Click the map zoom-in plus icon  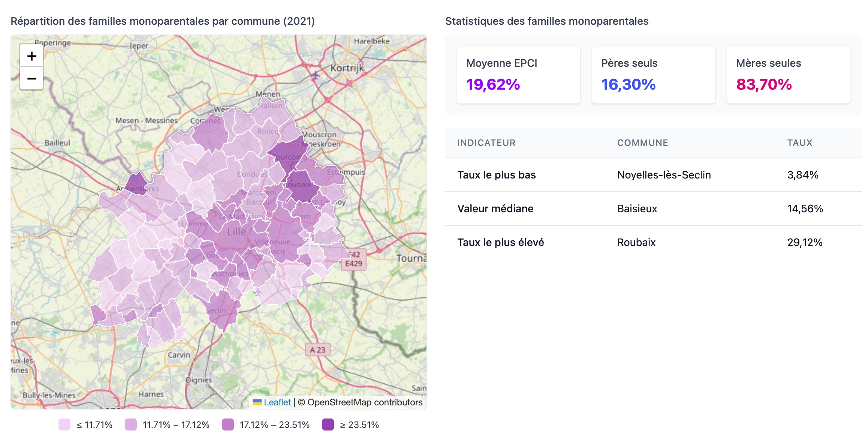pyautogui.click(x=31, y=56)
